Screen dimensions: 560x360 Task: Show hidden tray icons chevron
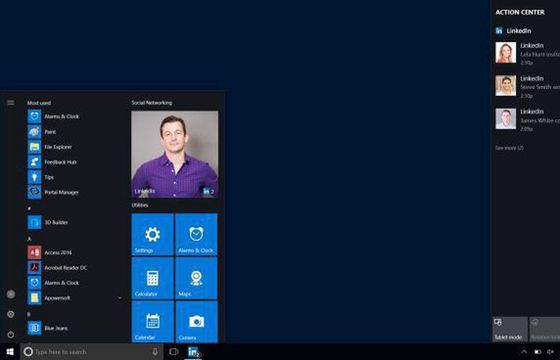pyautogui.click(x=524, y=352)
